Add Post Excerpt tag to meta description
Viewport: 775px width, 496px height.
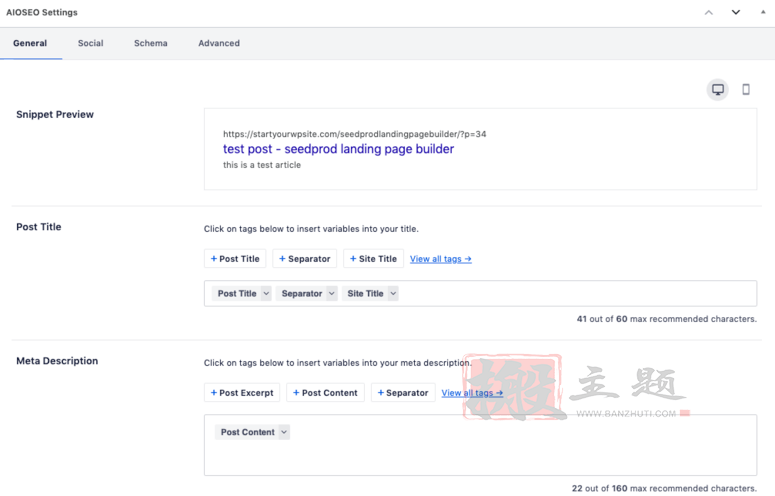pyautogui.click(x=242, y=393)
